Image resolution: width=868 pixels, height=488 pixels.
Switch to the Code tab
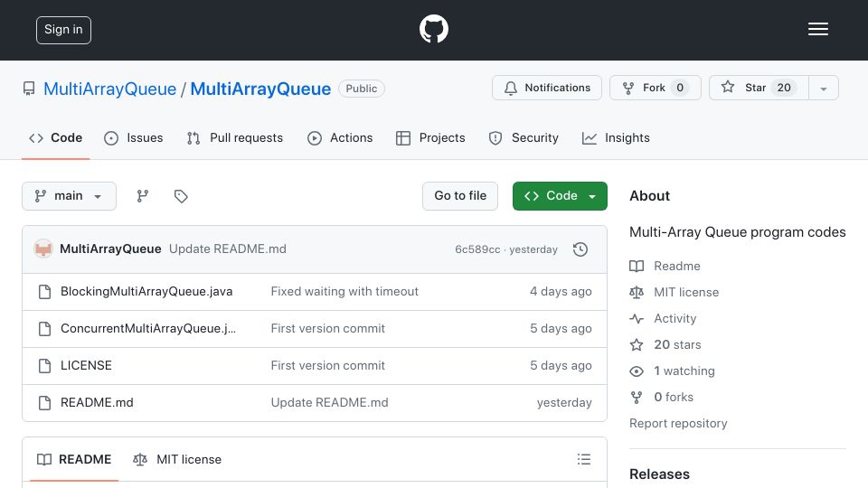[56, 137]
